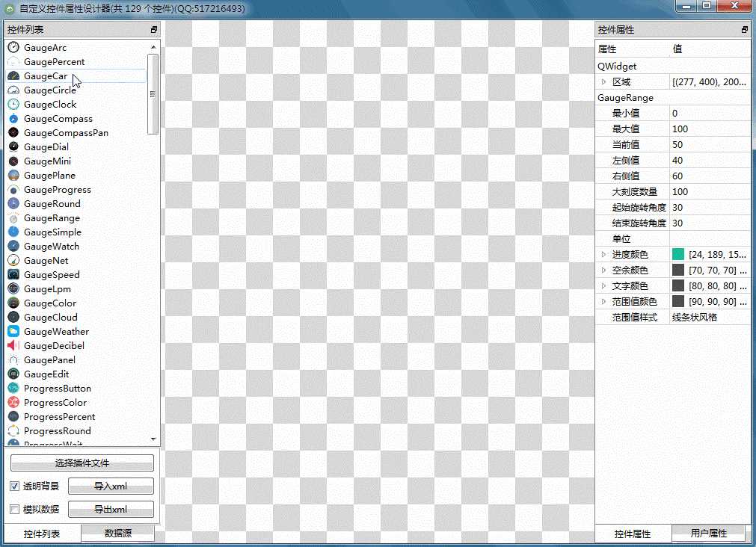756x547 pixels.
Task: Open the 范围值样式 value 线条状风格
Action: point(710,317)
